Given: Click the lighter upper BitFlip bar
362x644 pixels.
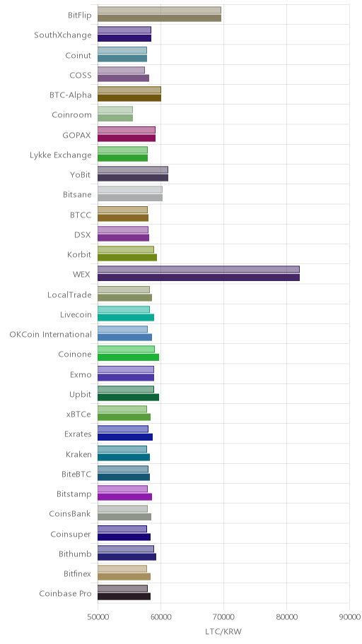Looking at the screenshot, I should click(159, 11).
